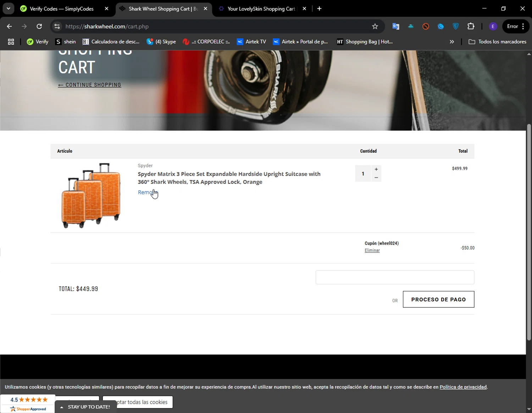Open Calculadora de desc... bookmark
The height and width of the screenshot is (413, 532).
point(111,41)
